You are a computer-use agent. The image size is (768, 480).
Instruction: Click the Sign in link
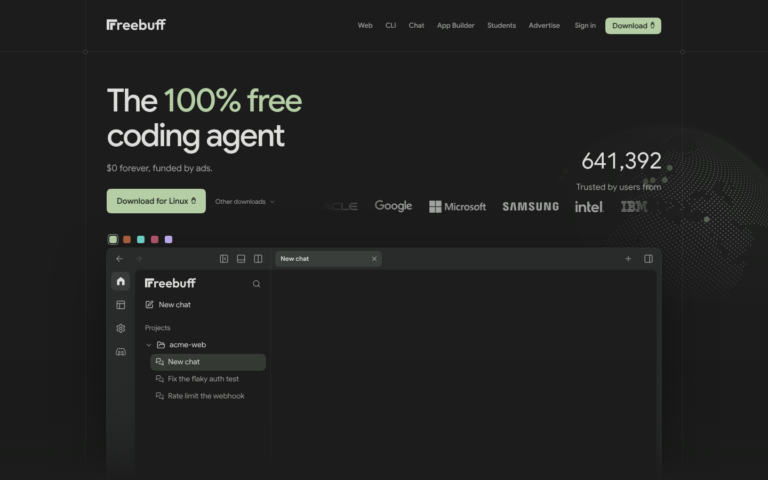pos(585,25)
